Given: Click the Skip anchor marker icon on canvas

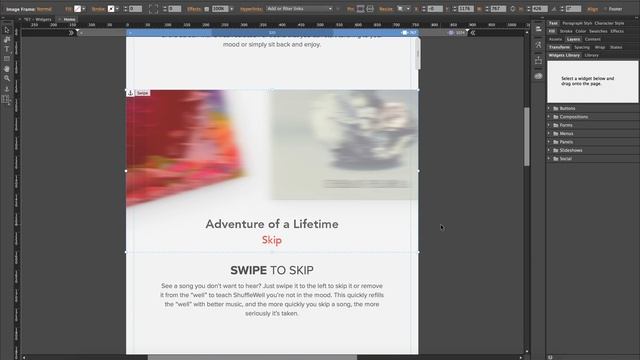Looking at the screenshot, I should pyautogui.click(x=130, y=93).
